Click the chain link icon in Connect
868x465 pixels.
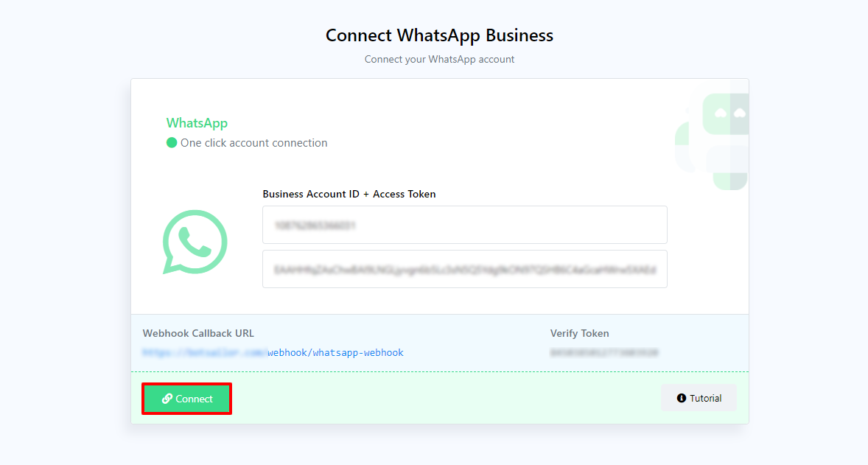coord(167,399)
